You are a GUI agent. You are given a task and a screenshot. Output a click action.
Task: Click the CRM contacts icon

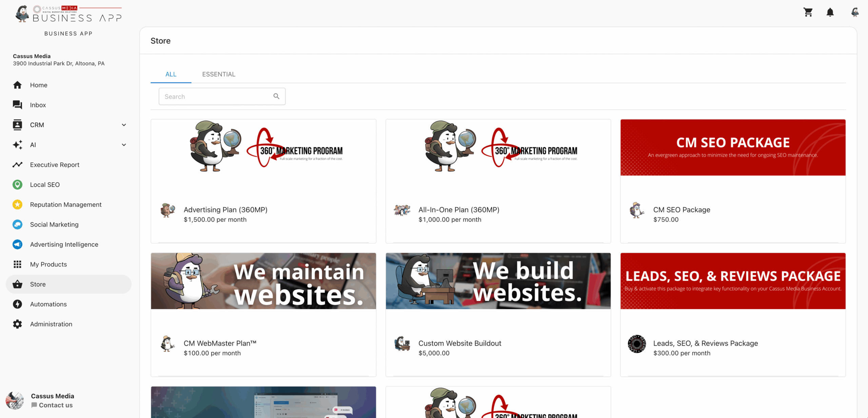[x=17, y=125]
